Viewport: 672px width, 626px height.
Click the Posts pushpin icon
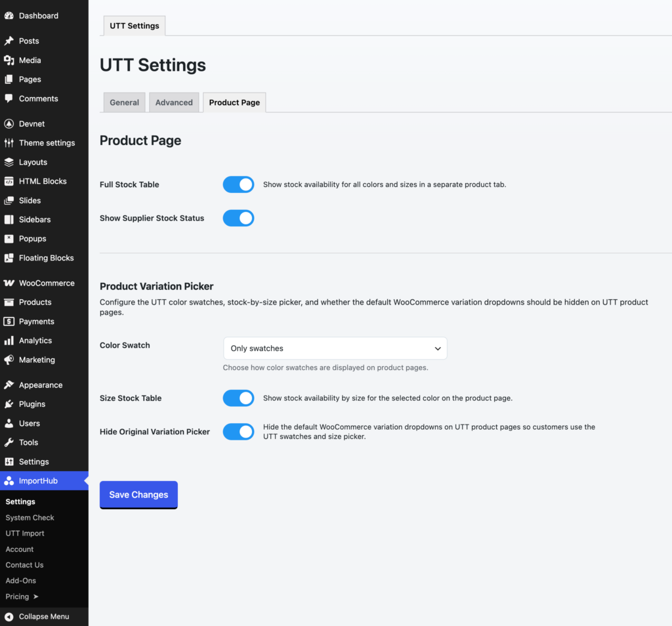(9, 41)
